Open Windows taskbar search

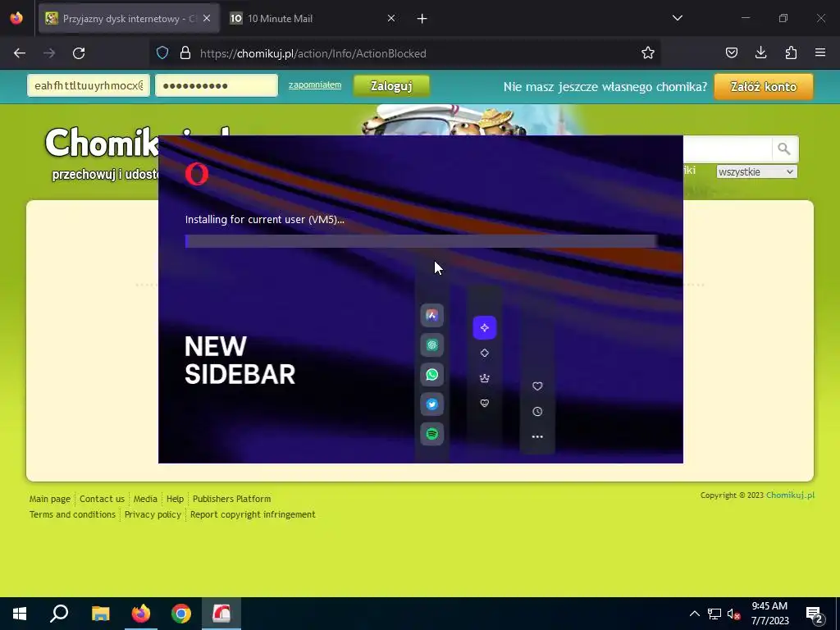(59, 614)
